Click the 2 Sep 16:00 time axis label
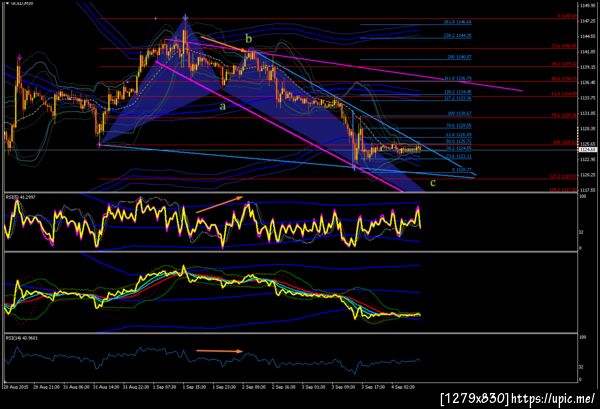 coord(283,387)
